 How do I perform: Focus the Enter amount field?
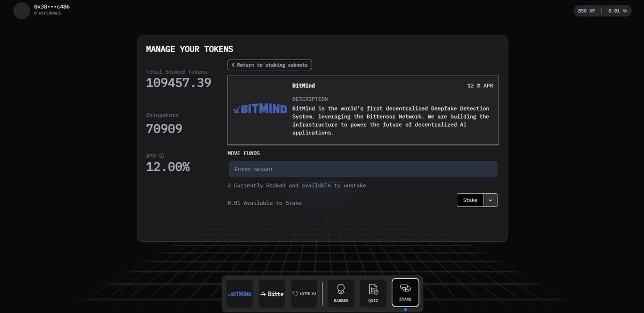tap(363, 169)
